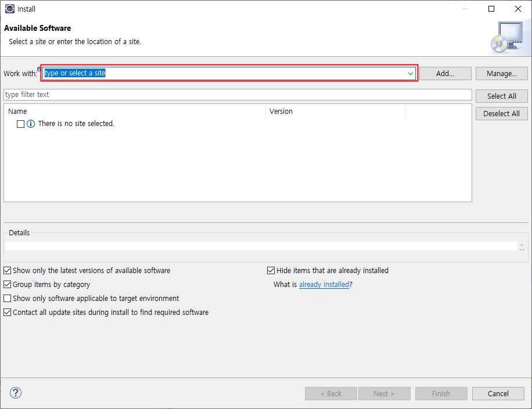Image resolution: width=532 pixels, height=409 pixels.
Task: Toggle Show only the latest versions checkbox
Action: [7, 271]
